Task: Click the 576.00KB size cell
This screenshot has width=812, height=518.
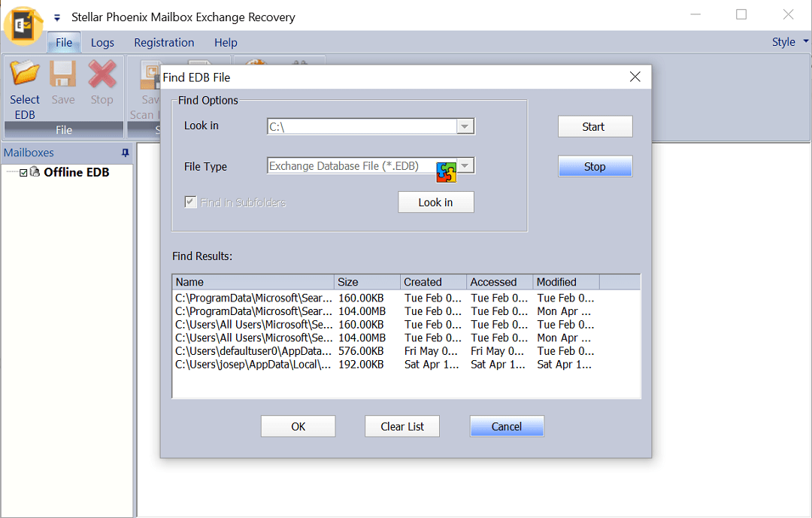Action: pos(362,351)
